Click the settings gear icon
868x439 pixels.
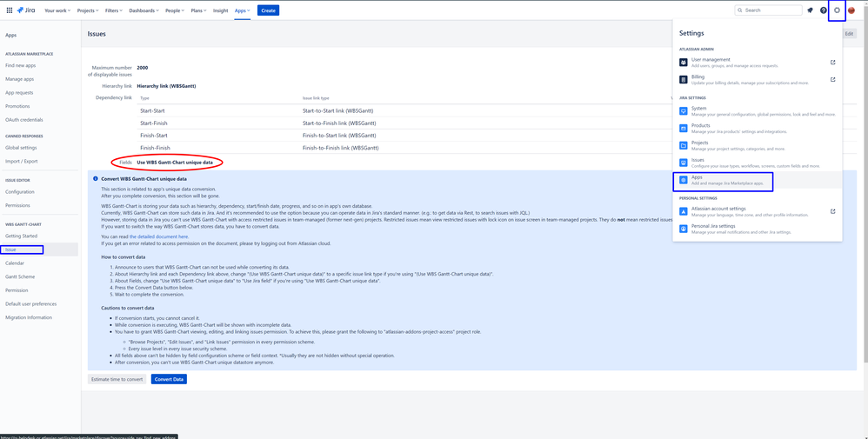[837, 10]
